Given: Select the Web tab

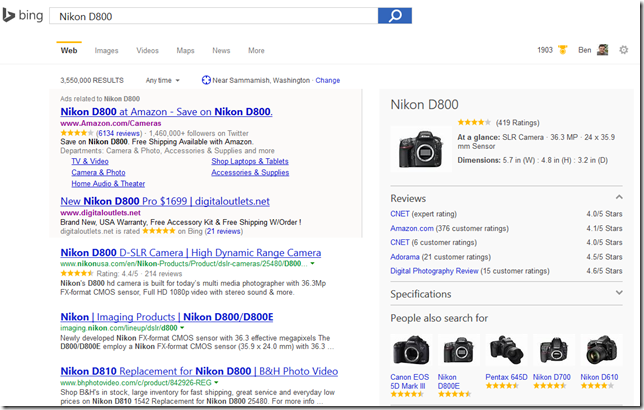Looking at the screenshot, I should coord(69,51).
